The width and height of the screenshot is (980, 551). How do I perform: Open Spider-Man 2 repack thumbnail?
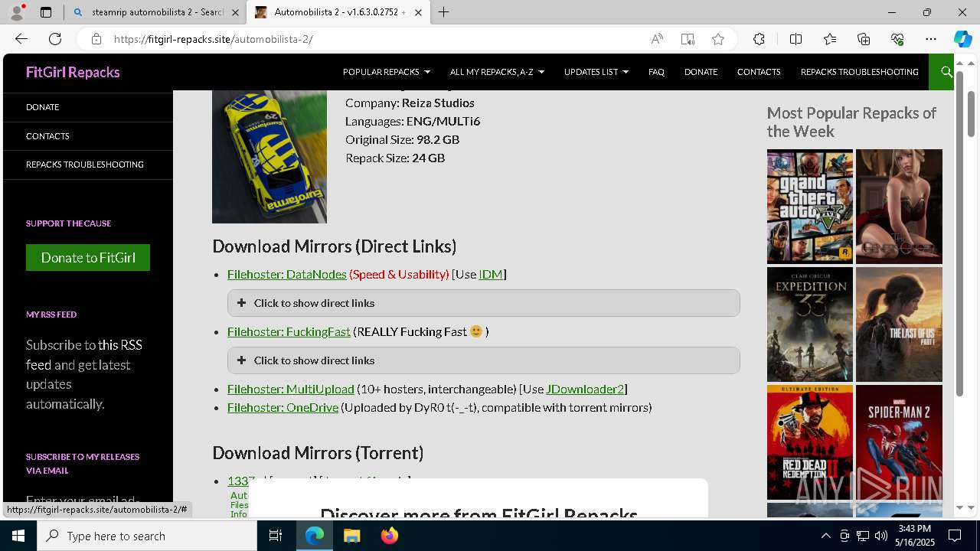899,442
